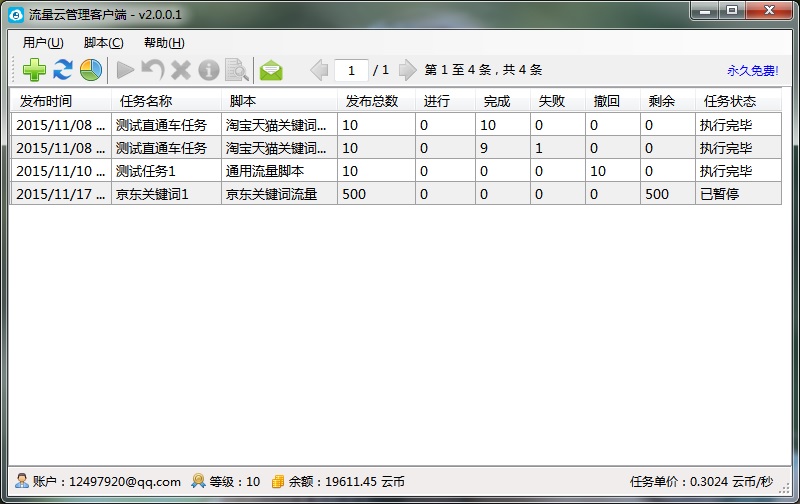Click the 2015/11/10 publish date cell

(61, 171)
